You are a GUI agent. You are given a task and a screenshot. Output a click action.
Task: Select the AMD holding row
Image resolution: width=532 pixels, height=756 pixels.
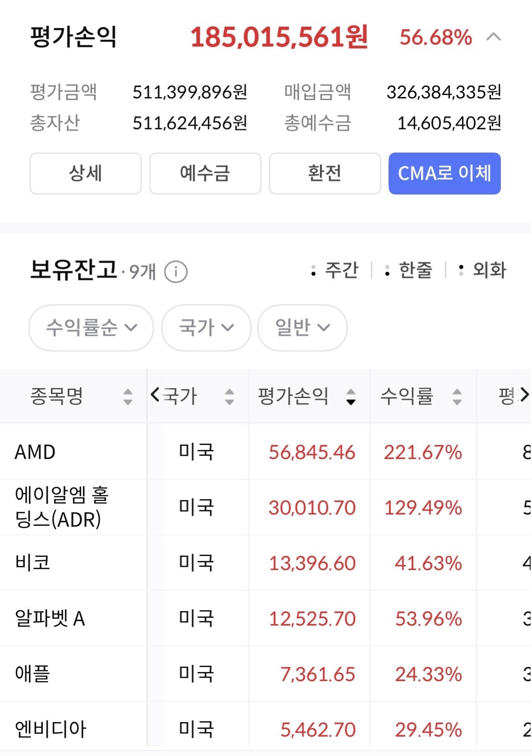266,452
